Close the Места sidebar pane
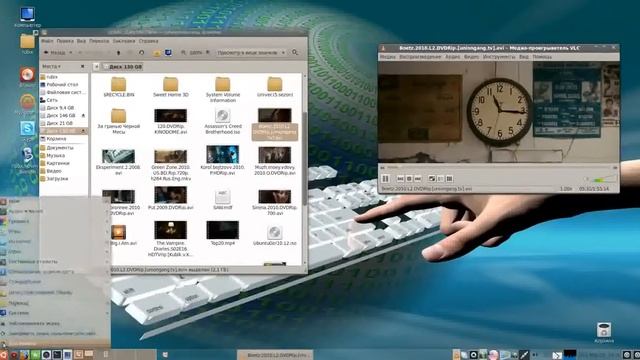Viewport: 640px width, 360px height. [x=82, y=66]
